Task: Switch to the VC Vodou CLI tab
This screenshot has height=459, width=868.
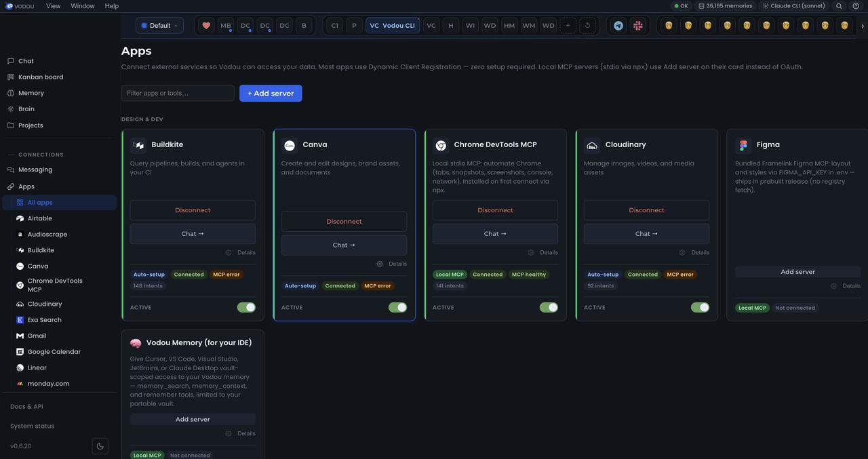Action: click(393, 26)
